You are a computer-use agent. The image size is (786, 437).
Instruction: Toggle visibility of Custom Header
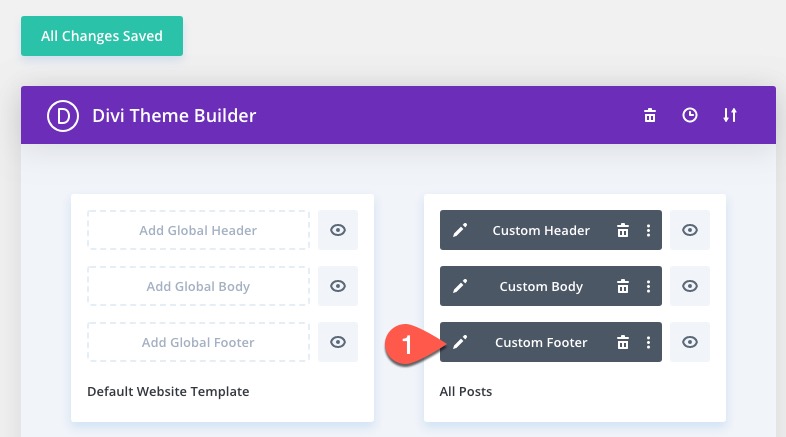point(690,230)
